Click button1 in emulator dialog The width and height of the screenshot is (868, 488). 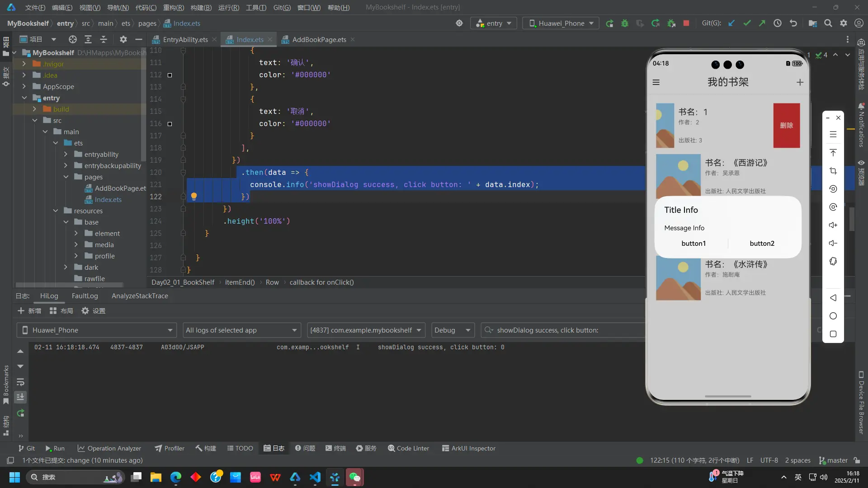tap(693, 244)
